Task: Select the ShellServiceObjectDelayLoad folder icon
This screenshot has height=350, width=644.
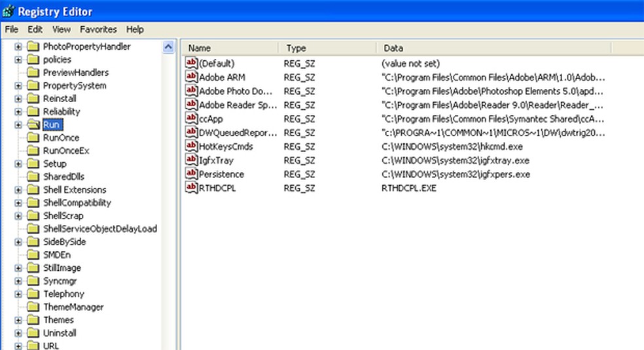Action: click(x=33, y=229)
